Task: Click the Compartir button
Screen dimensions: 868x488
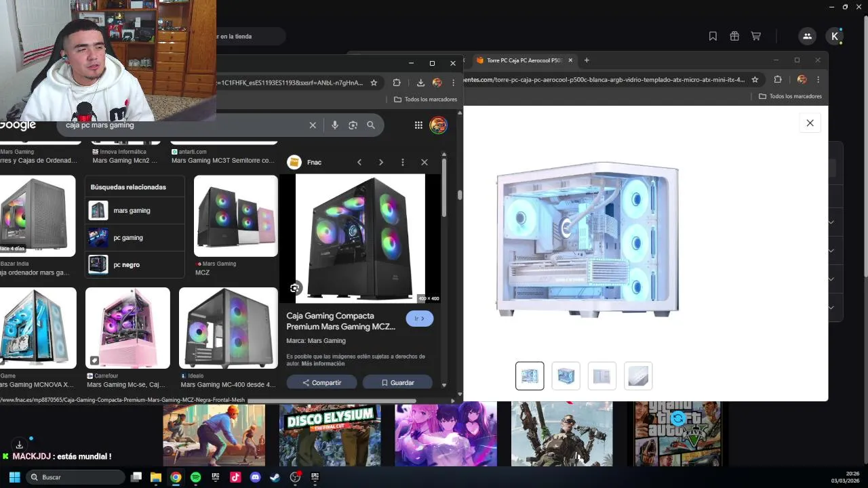Action: tap(321, 382)
